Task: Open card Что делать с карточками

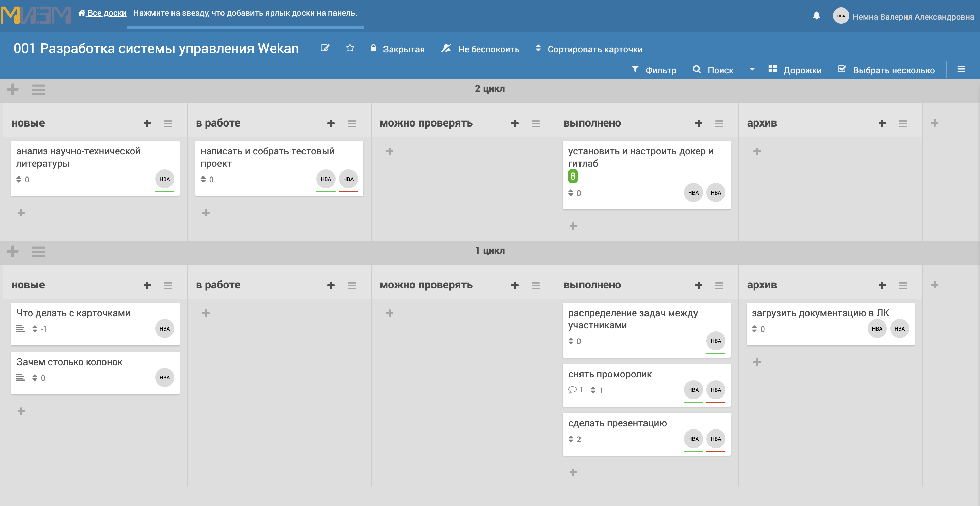Action: point(95,324)
